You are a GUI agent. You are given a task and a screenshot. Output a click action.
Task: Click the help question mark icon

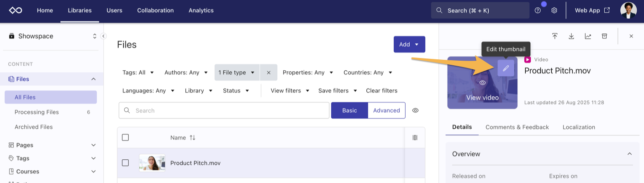[538, 10]
